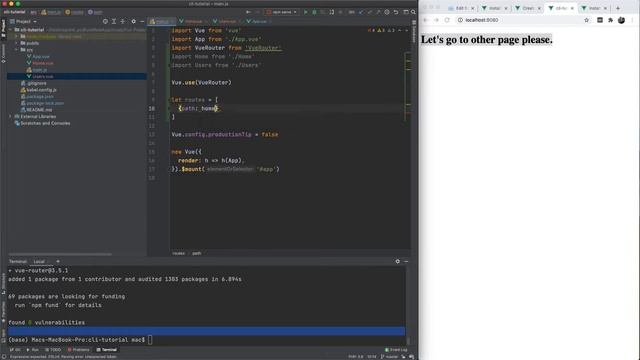
Task: Click the green Run button in toolbar
Action: tap(305, 12)
